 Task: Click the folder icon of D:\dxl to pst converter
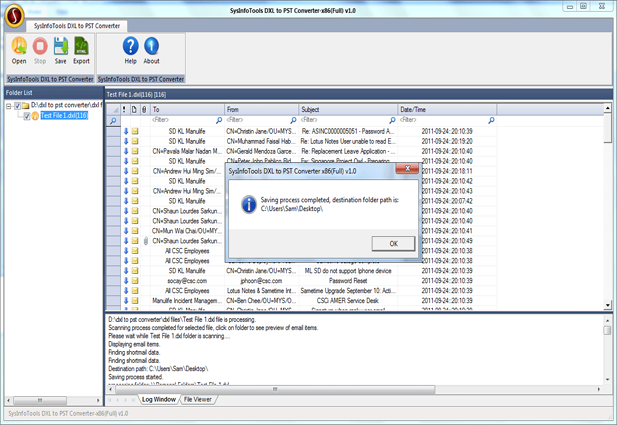26,105
